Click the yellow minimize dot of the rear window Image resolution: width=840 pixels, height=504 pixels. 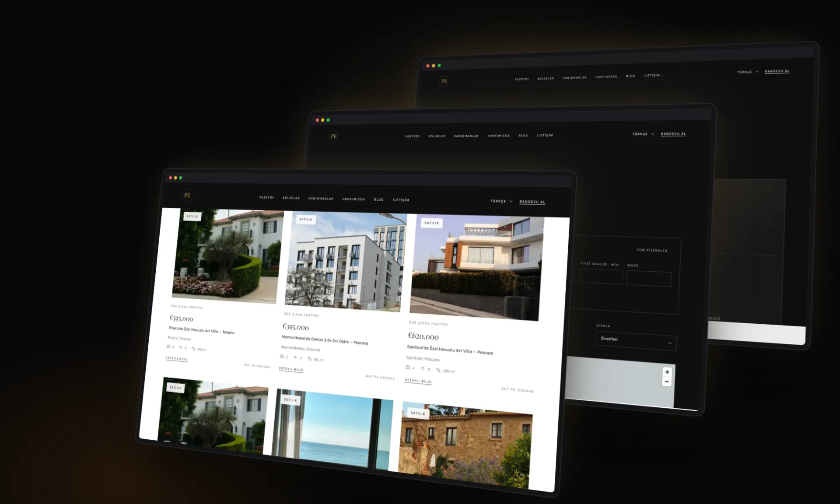point(434,66)
